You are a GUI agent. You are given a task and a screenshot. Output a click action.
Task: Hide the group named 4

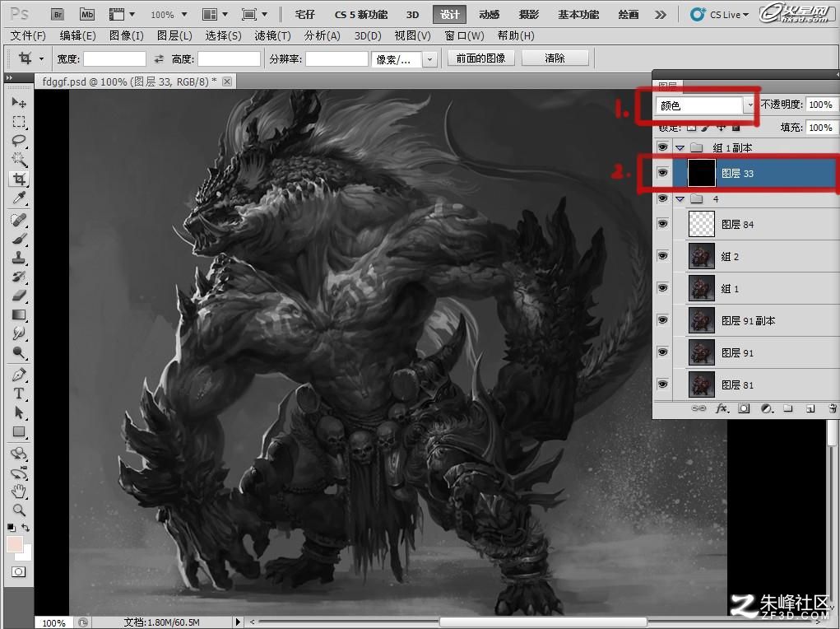(662, 198)
